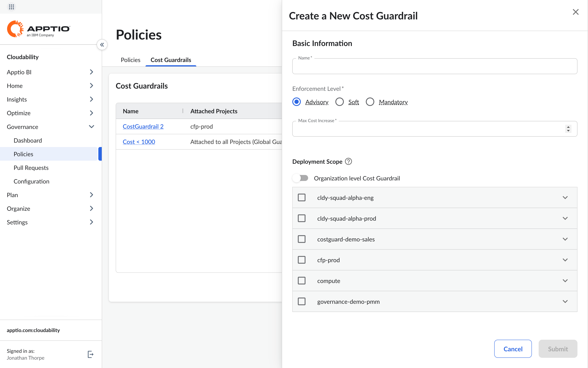Click the Cancel button
The image size is (588, 368).
tap(513, 349)
